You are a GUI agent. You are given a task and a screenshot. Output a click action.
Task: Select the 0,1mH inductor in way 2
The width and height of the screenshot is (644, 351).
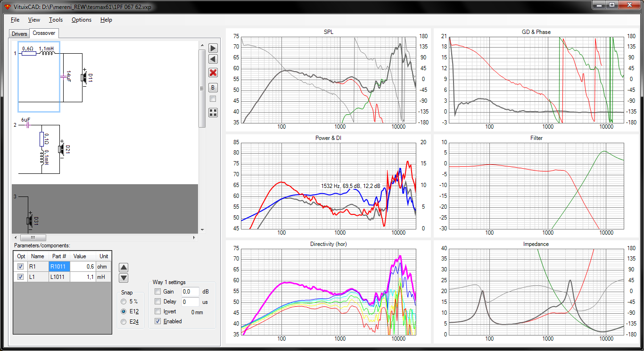pyautogui.click(x=41, y=158)
